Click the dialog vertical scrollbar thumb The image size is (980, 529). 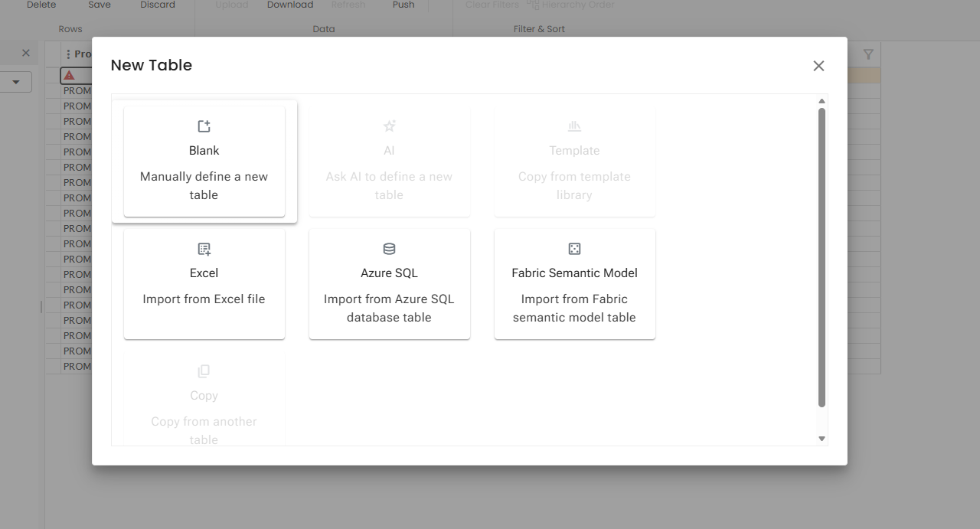822,257
